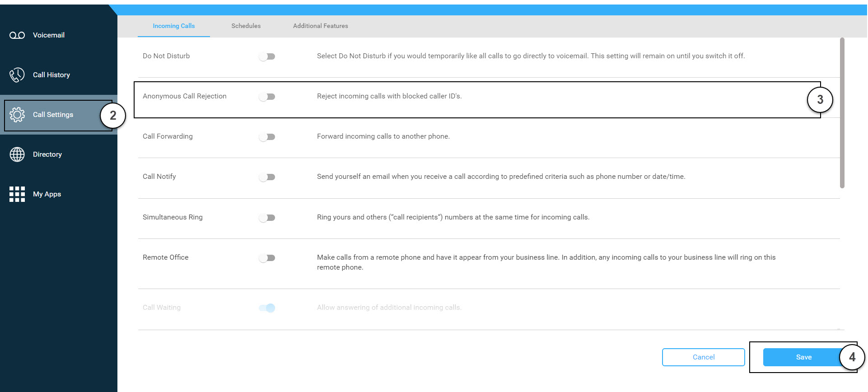Enable Anonymous Call Rejection switch
Viewport: 868px width, 392px height.
[x=267, y=97]
